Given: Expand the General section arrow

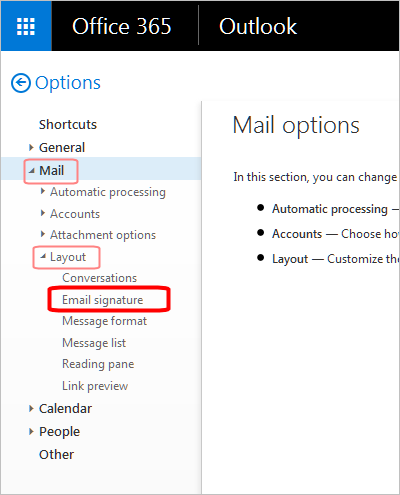Looking at the screenshot, I should (x=31, y=147).
